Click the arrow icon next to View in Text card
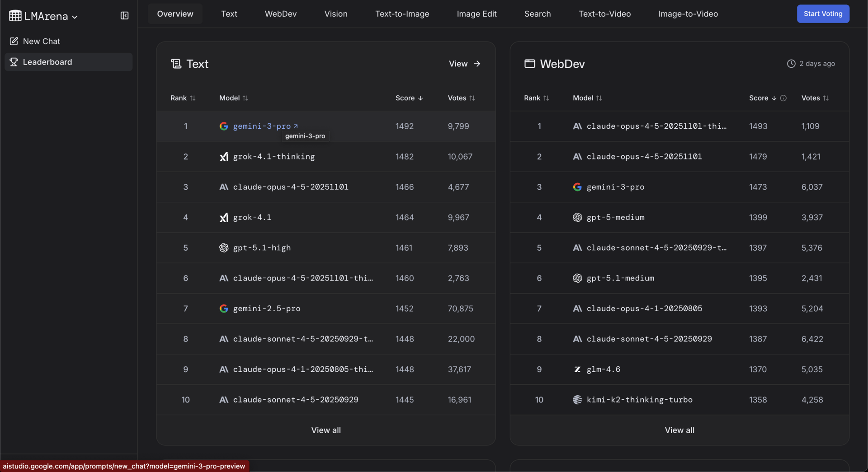The image size is (868, 472). click(x=477, y=64)
